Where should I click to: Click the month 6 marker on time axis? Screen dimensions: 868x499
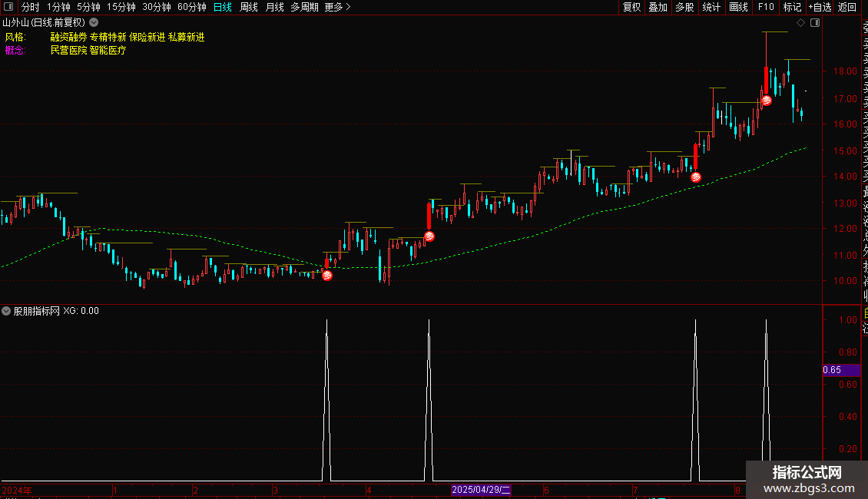coord(546,490)
